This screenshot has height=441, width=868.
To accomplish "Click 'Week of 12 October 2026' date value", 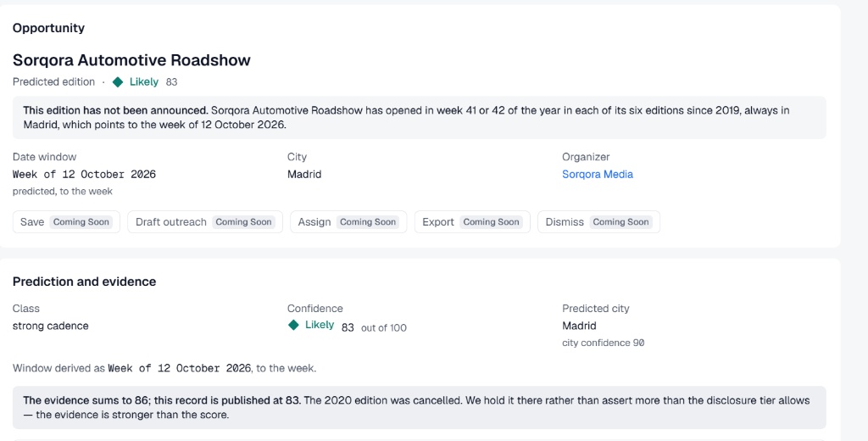I will pyautogui.click(x=84, y=174).
